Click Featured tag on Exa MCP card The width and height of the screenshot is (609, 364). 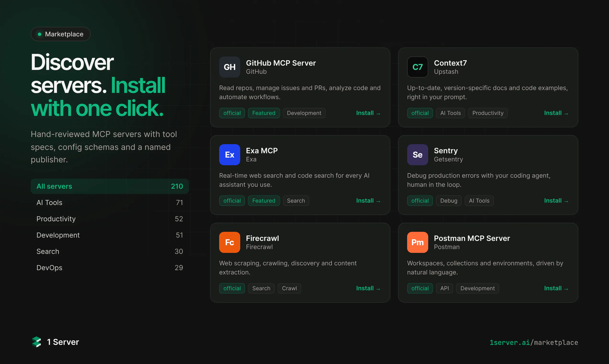tap(264, 200)
